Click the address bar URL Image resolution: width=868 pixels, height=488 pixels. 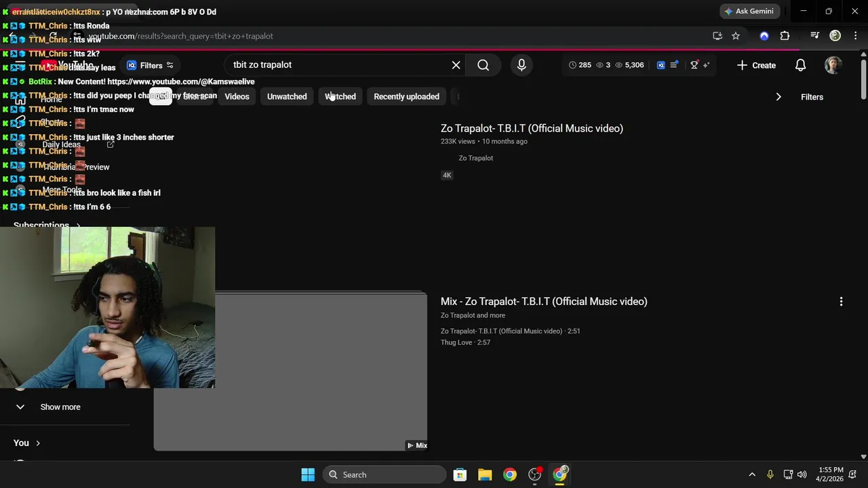point(180,36)
